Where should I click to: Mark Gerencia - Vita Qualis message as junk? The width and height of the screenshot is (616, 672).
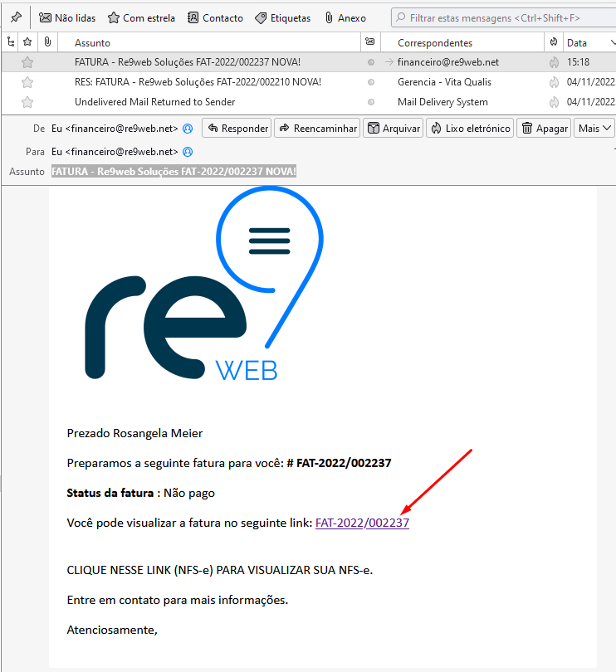point(555,82)
